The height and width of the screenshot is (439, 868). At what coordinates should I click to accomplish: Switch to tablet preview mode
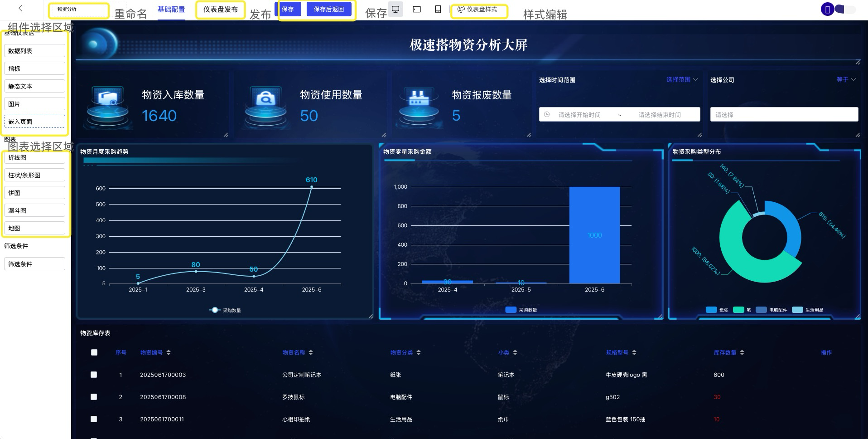(x=417, y=9)
